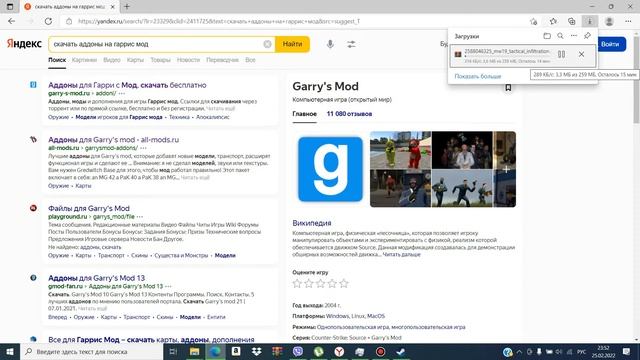The width and height of the screenshot is (640, 360).
Task: Open the 11 080 отзывов tab
Action: point(349,114)
